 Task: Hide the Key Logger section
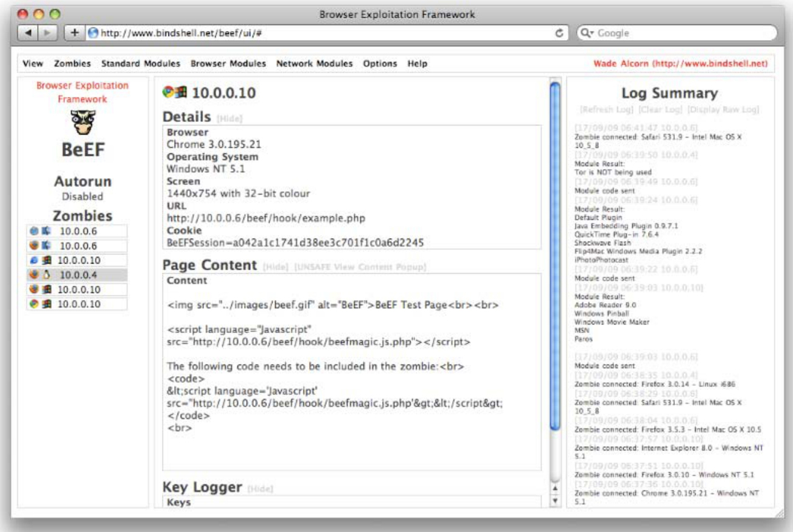(x=260, y=489)
